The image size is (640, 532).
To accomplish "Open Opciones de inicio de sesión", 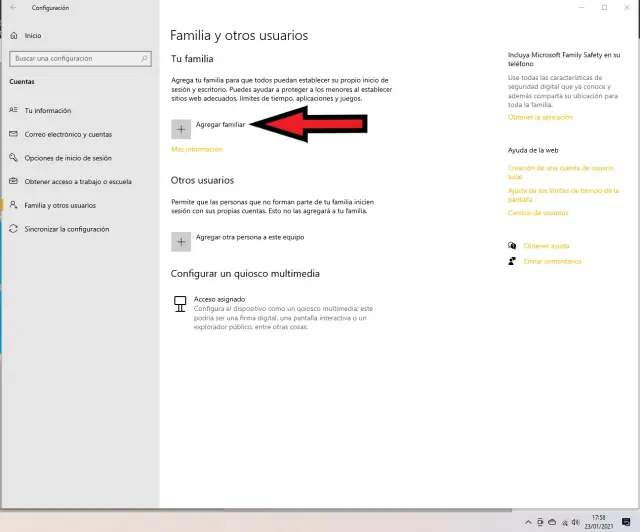I will 67,158.
